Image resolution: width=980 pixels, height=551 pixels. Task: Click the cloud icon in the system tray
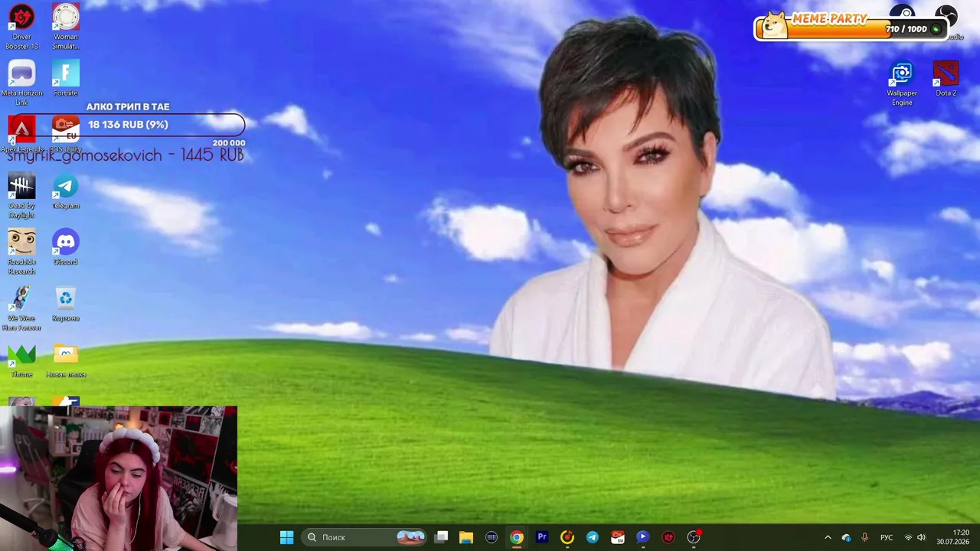(x=846, y=537)
